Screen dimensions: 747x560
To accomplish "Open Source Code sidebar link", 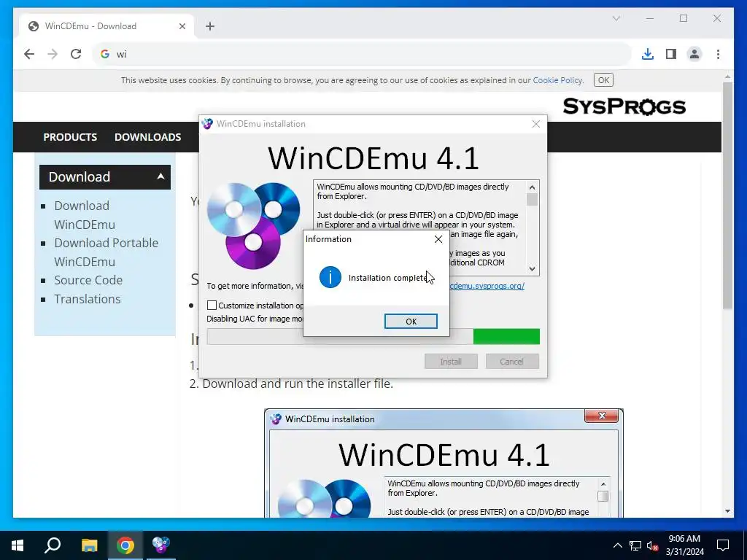I will [x=88, y=280].
